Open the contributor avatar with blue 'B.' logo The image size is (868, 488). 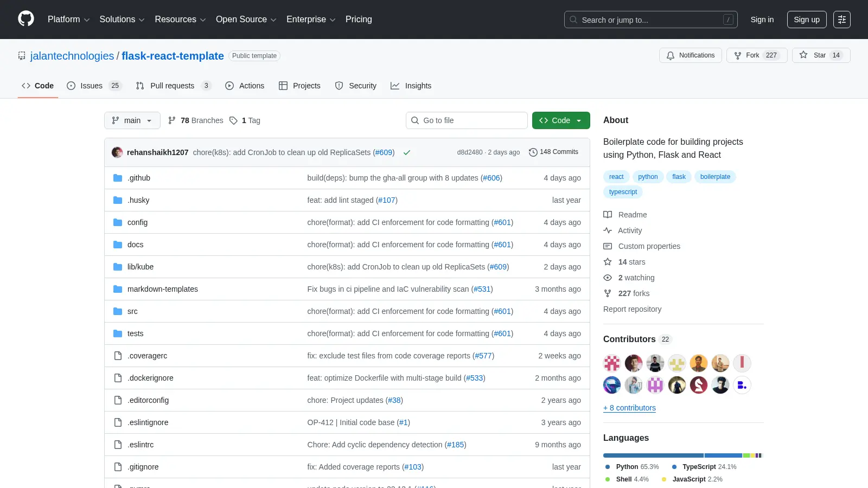point(742,385)
